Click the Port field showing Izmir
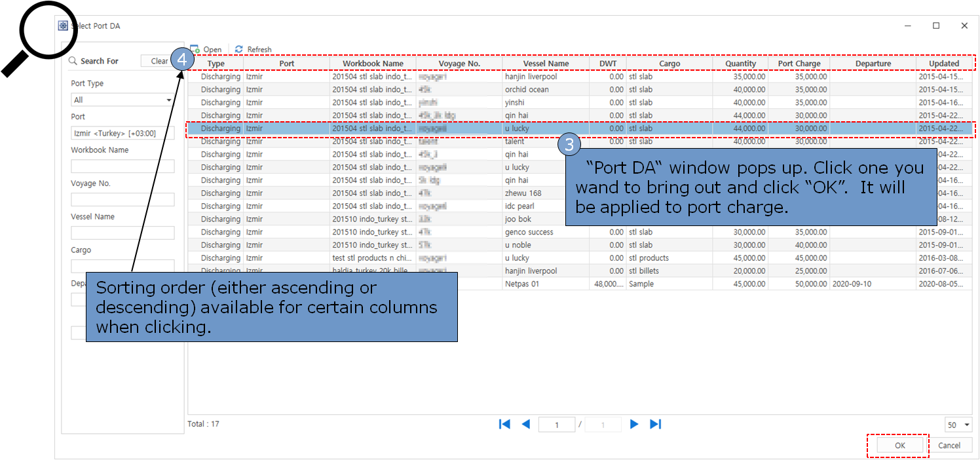 [x=122, y=133]
